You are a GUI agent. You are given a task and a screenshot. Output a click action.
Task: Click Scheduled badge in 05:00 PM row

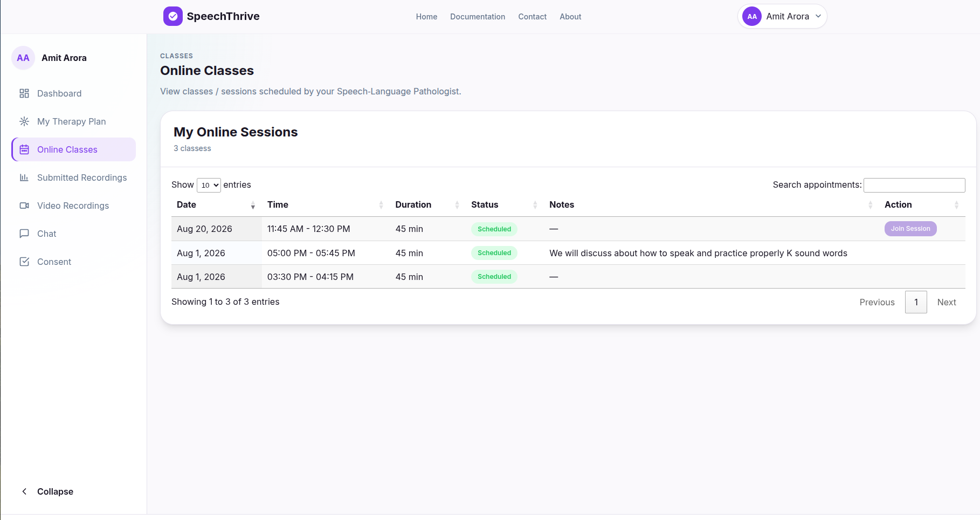coord(494,253)
